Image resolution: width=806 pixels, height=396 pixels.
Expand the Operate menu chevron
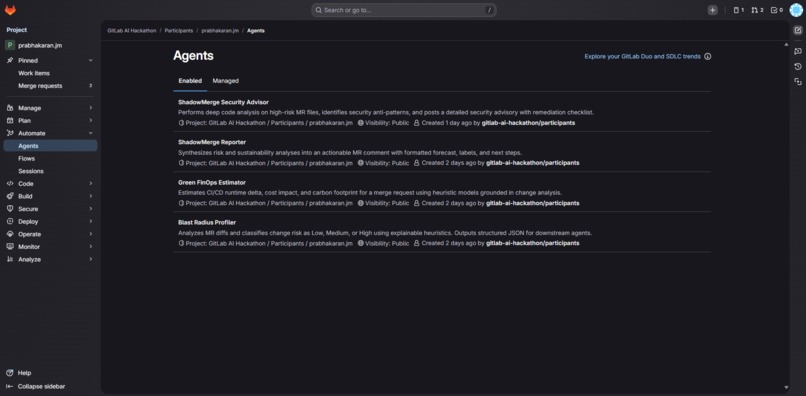pos(90,234)
